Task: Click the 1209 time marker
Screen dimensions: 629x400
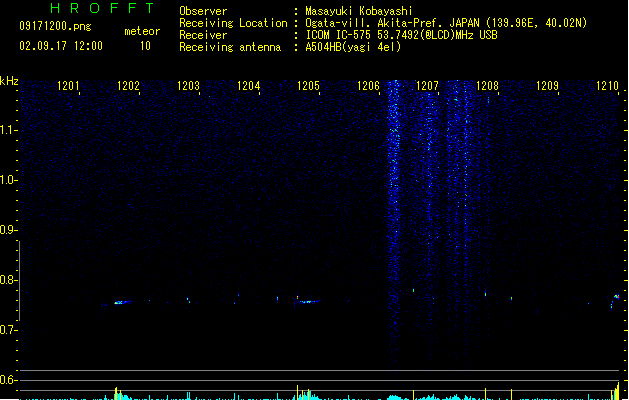Action: tap(547, 86)
